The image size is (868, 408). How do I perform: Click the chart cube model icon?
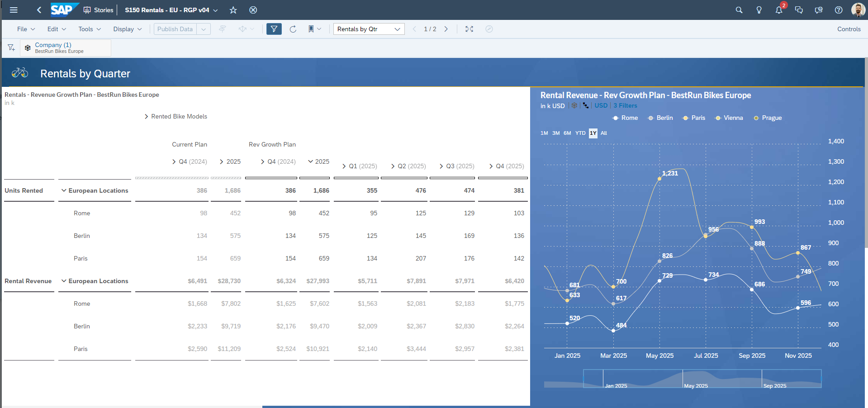pyautogui.click(x=574, y=105)
